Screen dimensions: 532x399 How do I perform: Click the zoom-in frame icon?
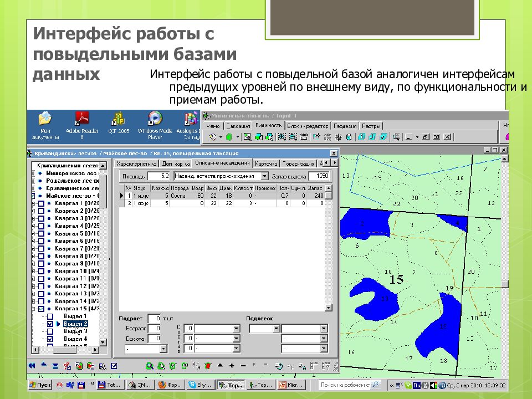tap(282, 137)
